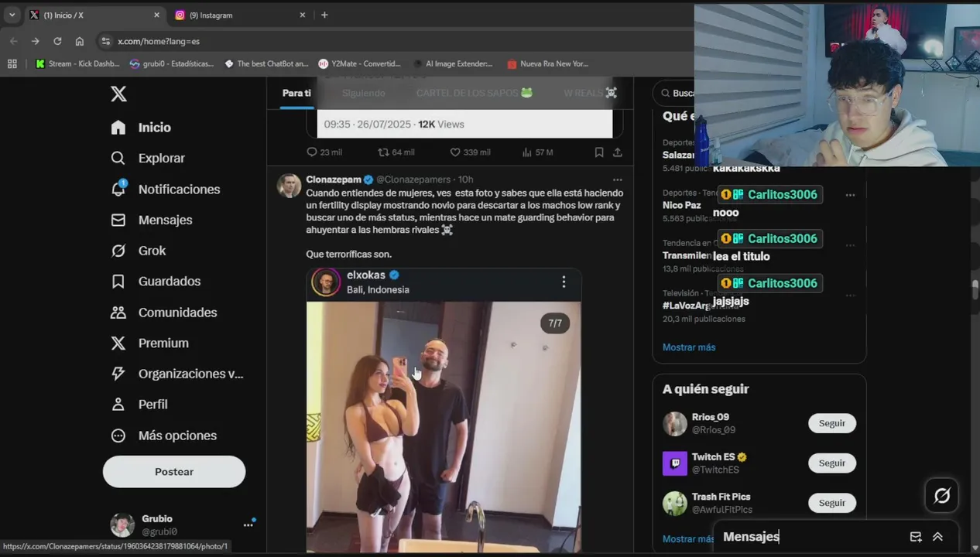This screenshot has height=557, width=980.
Task: Bookmark the post above Clonazepam's
Action: coord(599,152)
